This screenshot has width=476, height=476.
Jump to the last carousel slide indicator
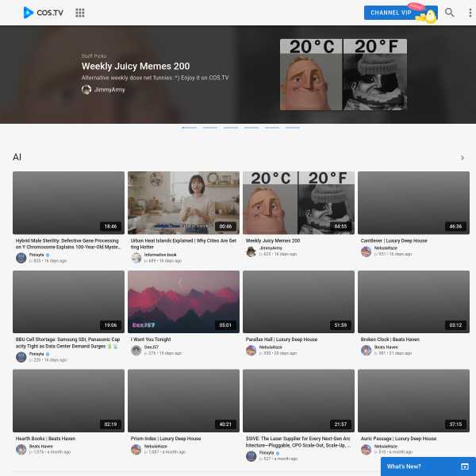click(292, 128)
